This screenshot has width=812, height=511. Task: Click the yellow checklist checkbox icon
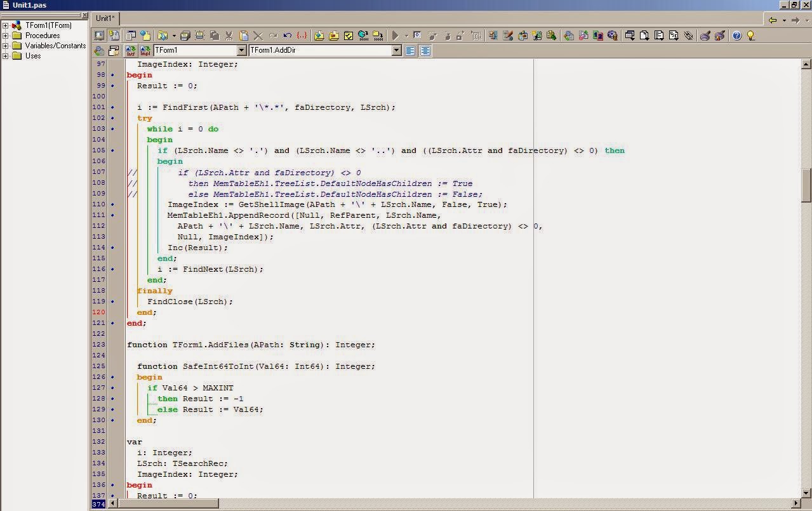click(348, 36)
